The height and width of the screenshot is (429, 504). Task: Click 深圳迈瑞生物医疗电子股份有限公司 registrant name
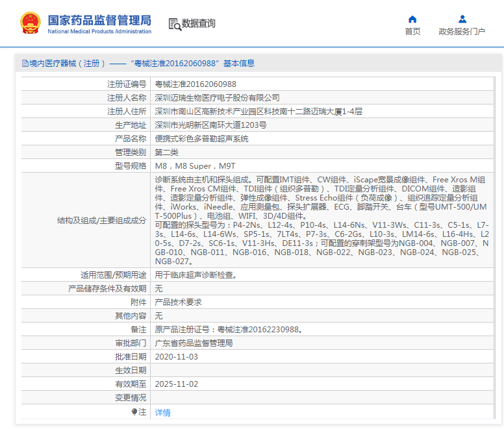click(x=218, y=97)
